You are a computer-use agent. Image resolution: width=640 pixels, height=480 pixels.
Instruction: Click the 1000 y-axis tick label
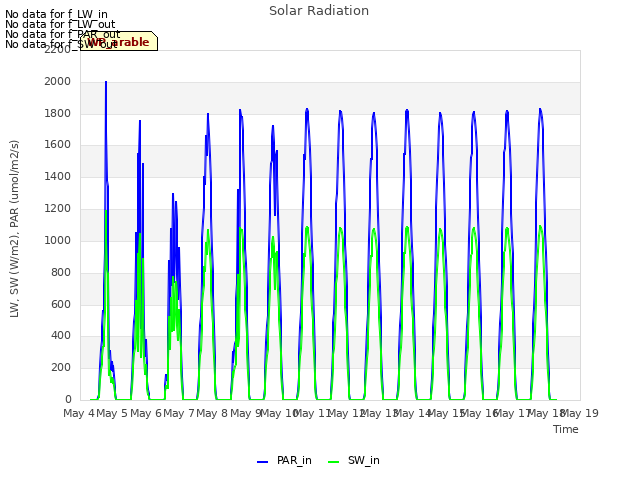click(x=58, y=240)
